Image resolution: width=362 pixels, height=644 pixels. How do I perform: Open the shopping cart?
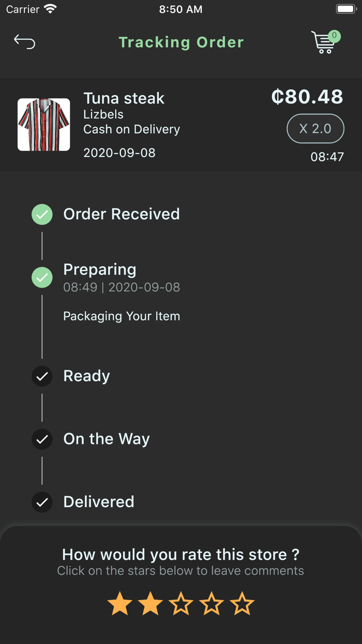(x=323, y=42)
